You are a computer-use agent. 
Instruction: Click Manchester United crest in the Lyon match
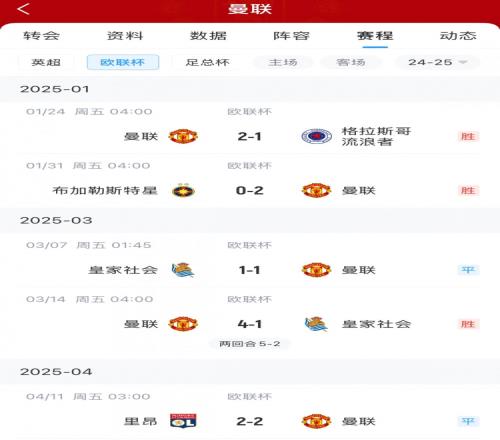tap(316, 421)
